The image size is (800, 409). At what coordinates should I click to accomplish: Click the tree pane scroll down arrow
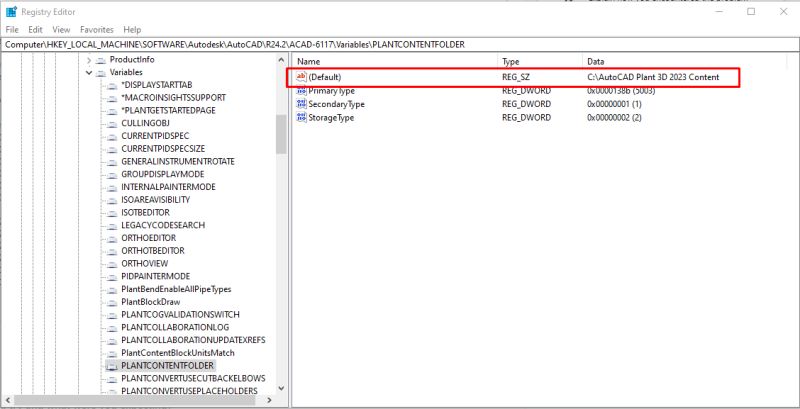tap(281, 388)
